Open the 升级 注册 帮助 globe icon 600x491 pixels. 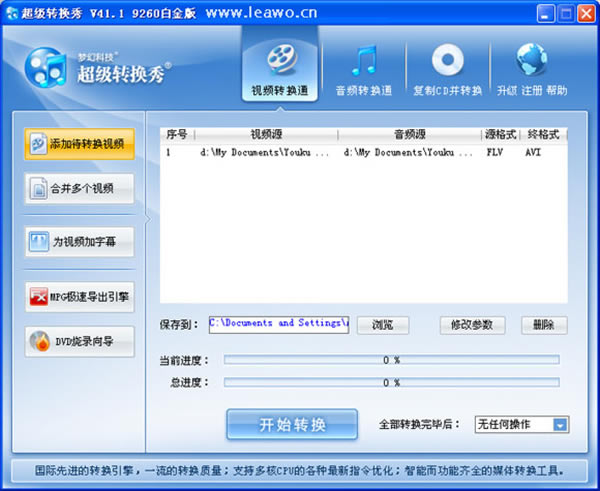[x=532, y=59]
